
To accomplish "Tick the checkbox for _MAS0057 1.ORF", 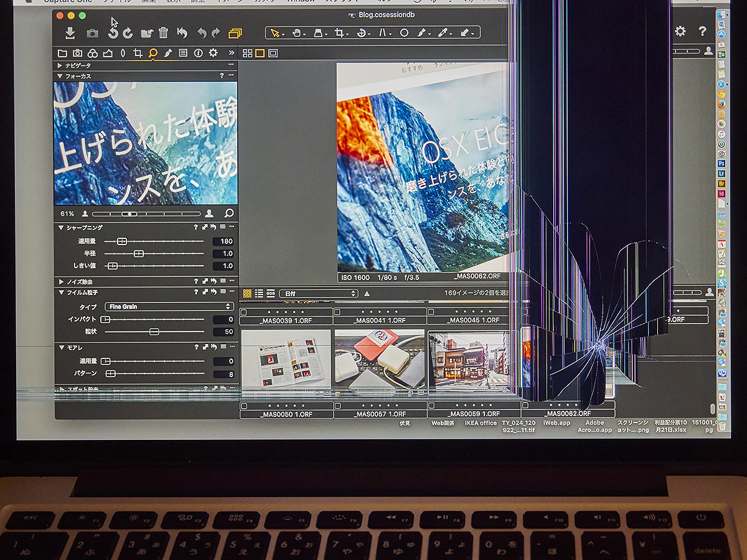I will [337, 406].
